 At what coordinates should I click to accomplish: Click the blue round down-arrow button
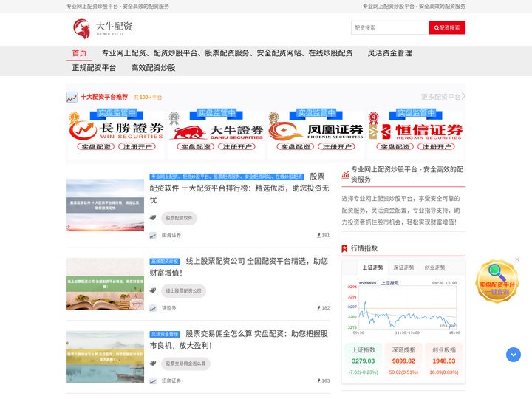[x=514, y=355]
